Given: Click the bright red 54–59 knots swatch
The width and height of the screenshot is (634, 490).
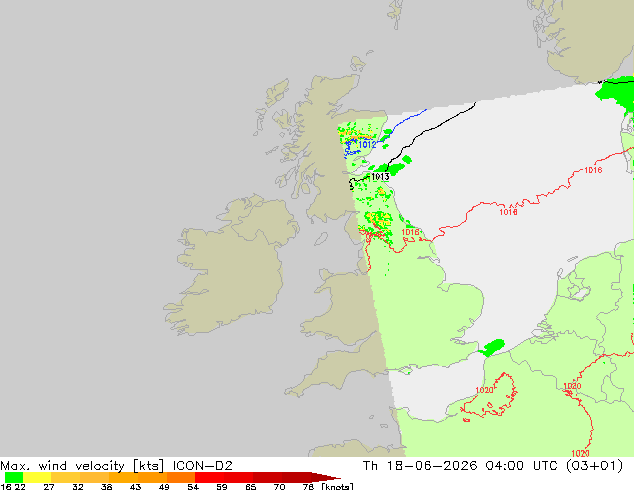Looking at the screenshot, I should pos(210,477).
